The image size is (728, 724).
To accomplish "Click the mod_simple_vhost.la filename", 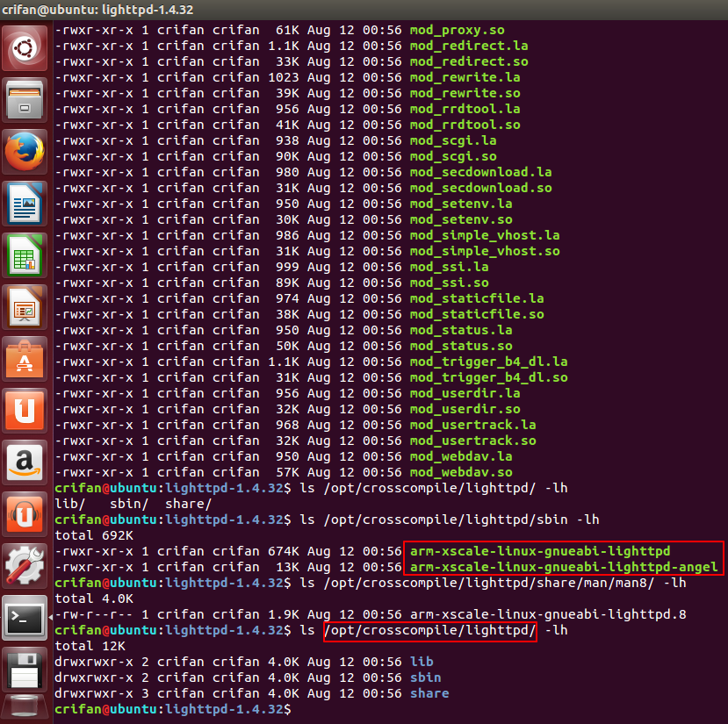I will tap(485, 235).
